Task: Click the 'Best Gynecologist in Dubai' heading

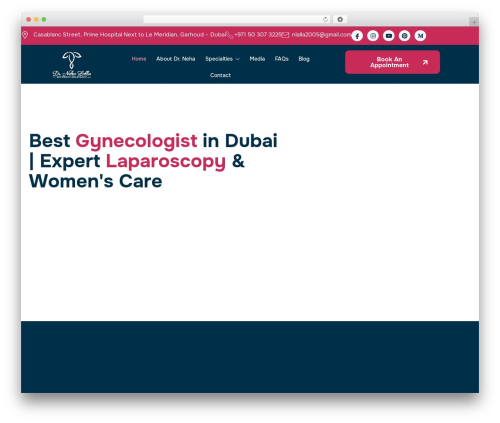Action: 153,161
